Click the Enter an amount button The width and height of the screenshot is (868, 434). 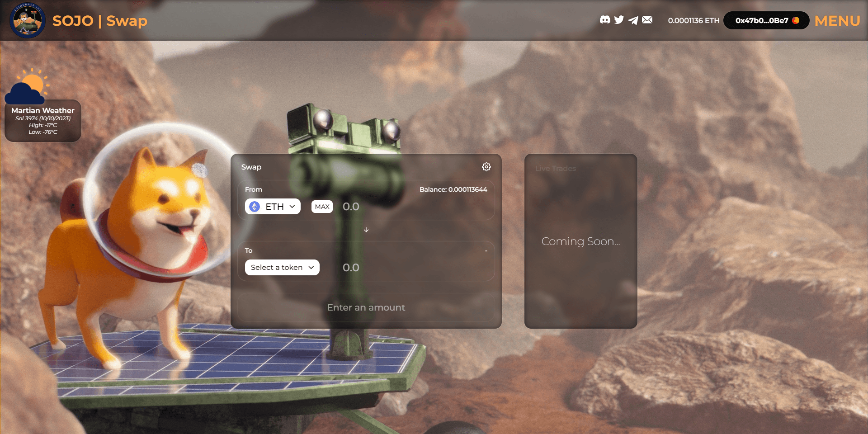(366, 307)
